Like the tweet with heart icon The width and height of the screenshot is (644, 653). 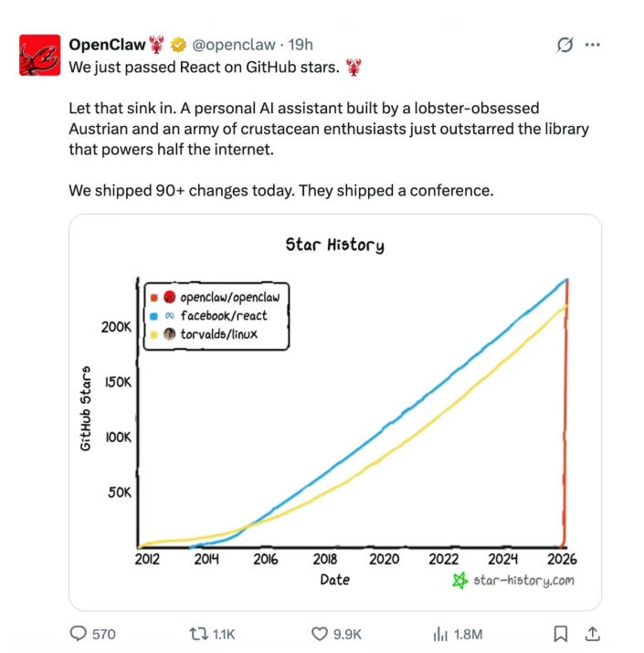(320, 634)
